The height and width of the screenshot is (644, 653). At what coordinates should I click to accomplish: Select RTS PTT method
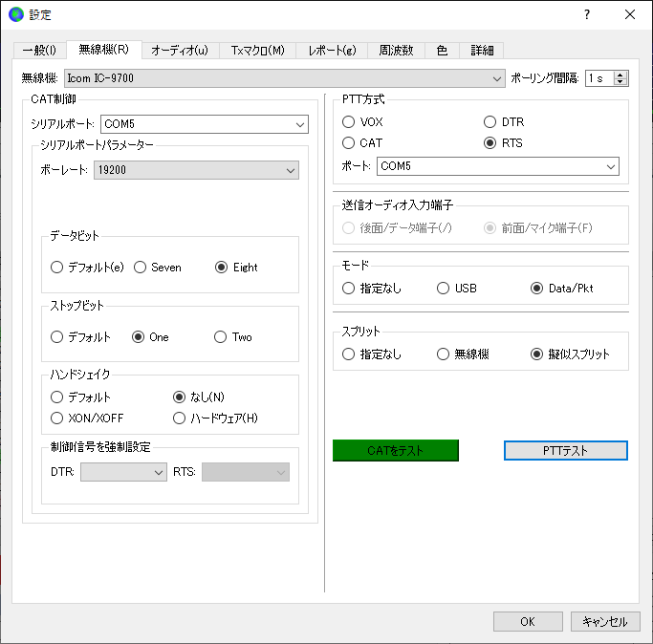tap(503, 142)
